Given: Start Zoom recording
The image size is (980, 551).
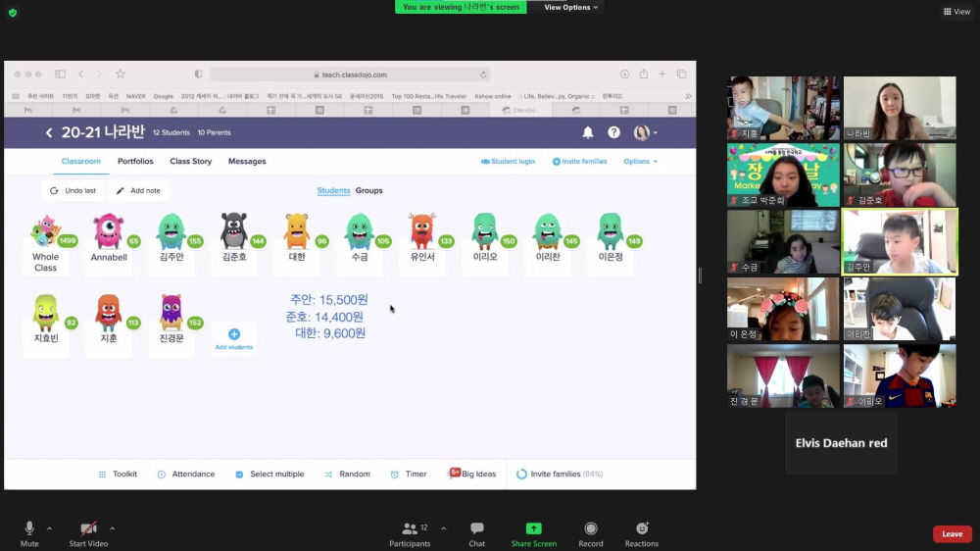Looking at the screenshot, I should pyautogui.click(x=590, y=534).
